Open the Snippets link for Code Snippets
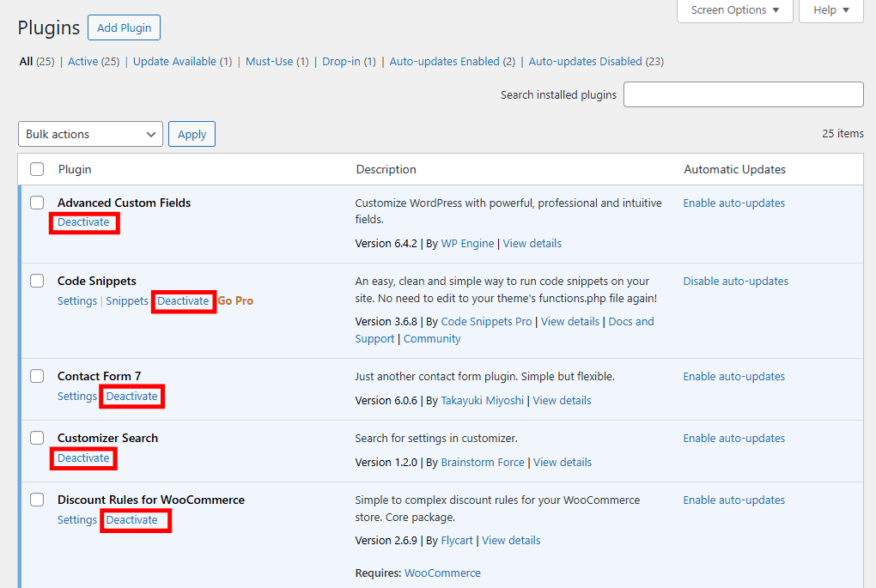 pyautogui.click(x=127, y=301)
